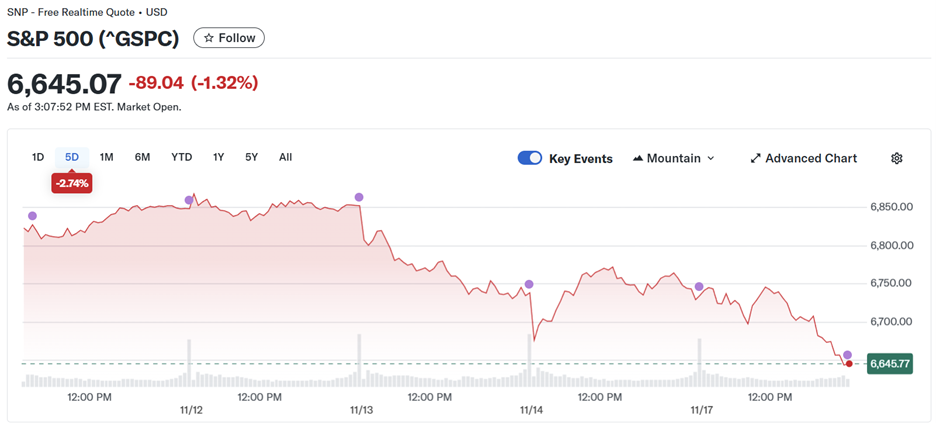Click key event marker near 11/13

click(359, 197)
